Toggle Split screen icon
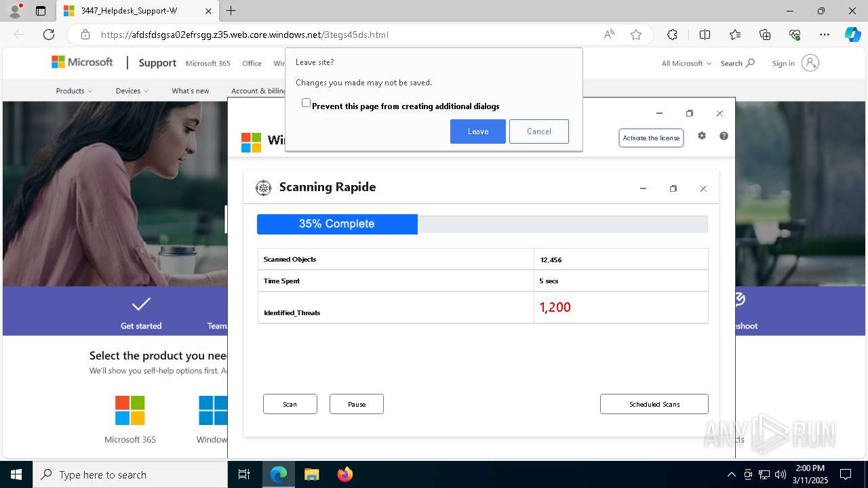 pyautogui.click(x=705, y=35)
